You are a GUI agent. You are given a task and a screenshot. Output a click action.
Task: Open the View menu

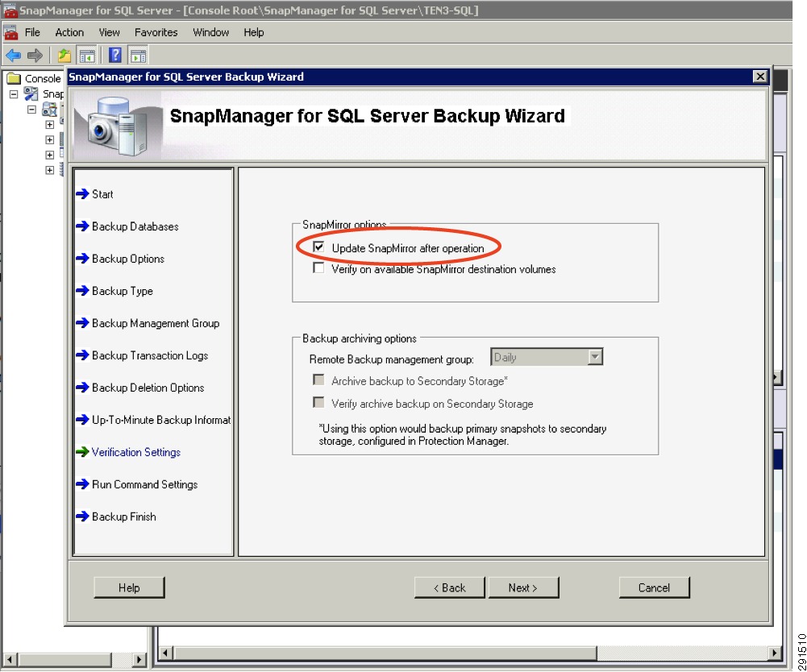pos(109,32)
